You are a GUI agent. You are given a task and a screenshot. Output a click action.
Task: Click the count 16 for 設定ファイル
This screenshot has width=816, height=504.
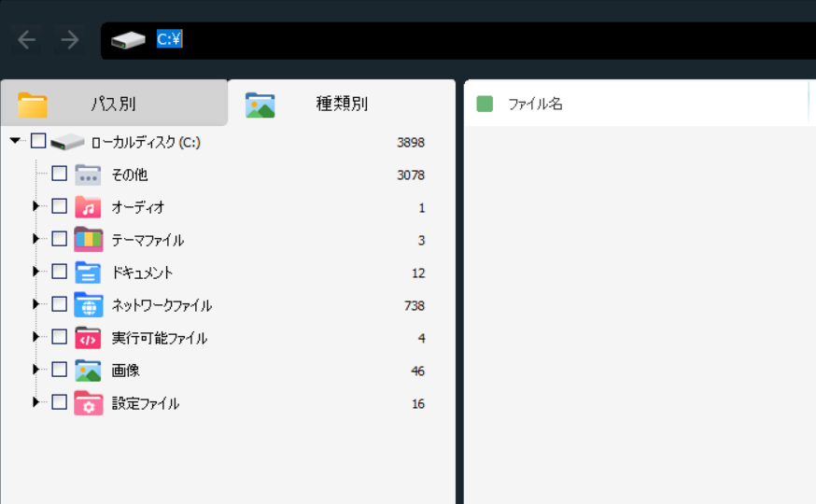[418, 403]
